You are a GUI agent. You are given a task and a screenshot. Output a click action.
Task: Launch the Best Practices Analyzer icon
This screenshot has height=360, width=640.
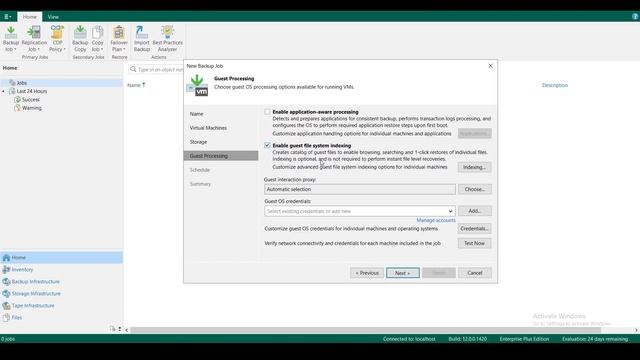167,33
